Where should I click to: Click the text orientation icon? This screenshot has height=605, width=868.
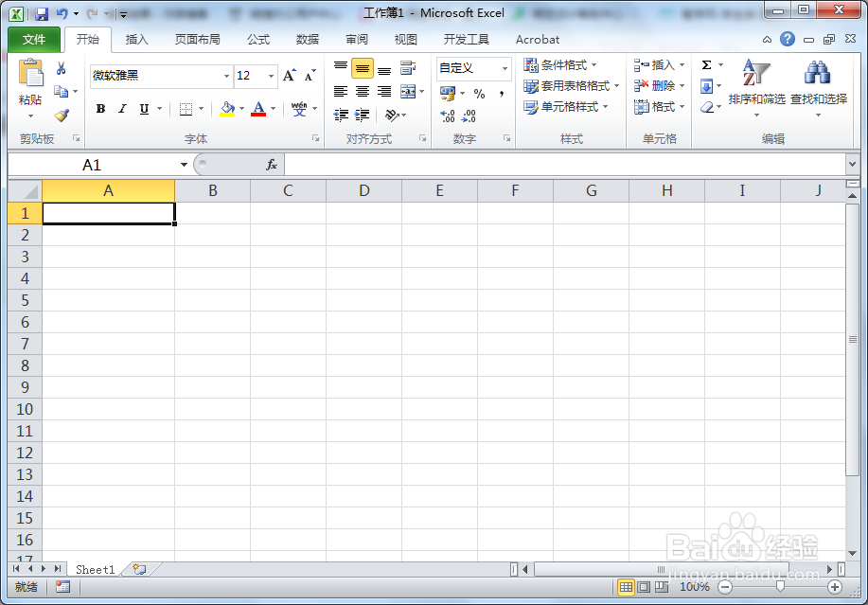click(392, 116)
